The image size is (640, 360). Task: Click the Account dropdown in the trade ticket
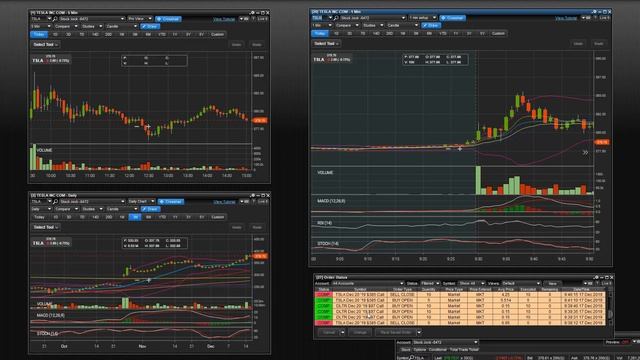tap(445, 342)
